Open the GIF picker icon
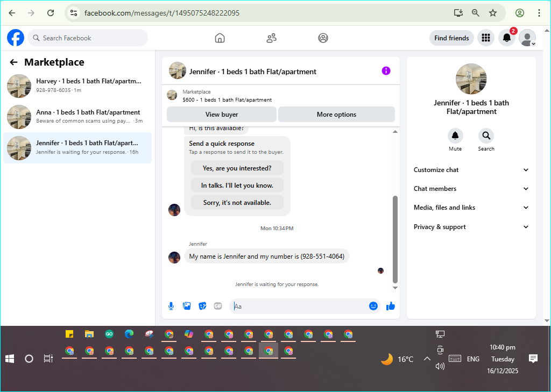 click(218, 307)
